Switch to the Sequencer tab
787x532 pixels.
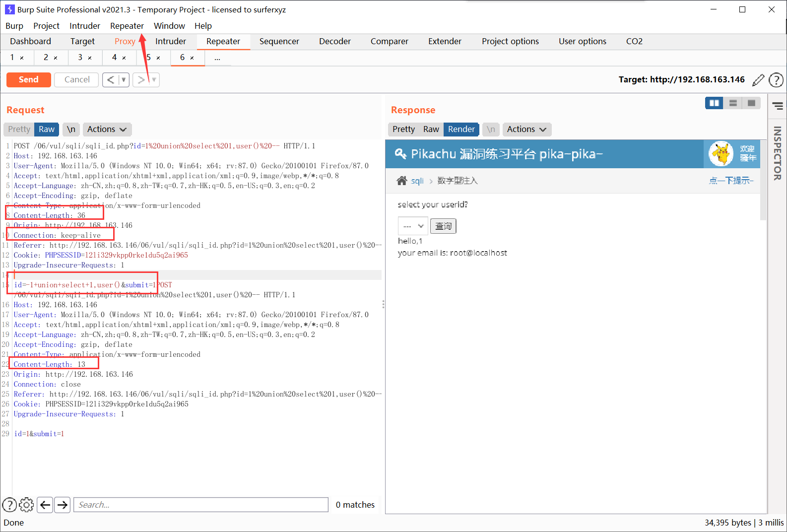pyautogui.click(x=279, y=41)
